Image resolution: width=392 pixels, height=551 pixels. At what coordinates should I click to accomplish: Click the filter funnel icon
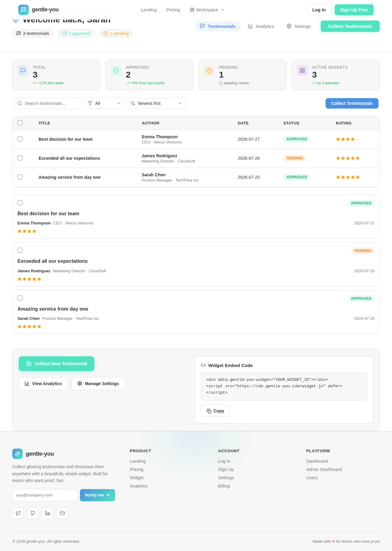click(x=90, y=103)
